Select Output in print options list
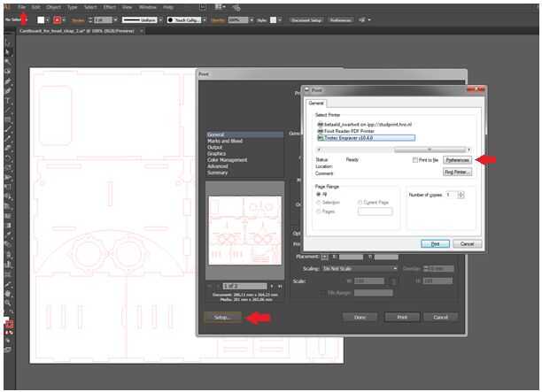This screenshot has height=392, width=542. [x=215, y=147]
